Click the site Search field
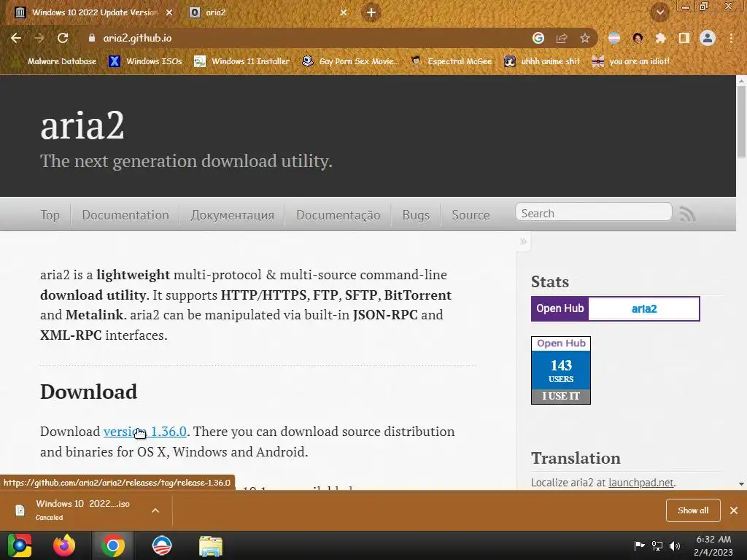Image resolution: width=747 pixels, height=560 pixels. point(594,212)
